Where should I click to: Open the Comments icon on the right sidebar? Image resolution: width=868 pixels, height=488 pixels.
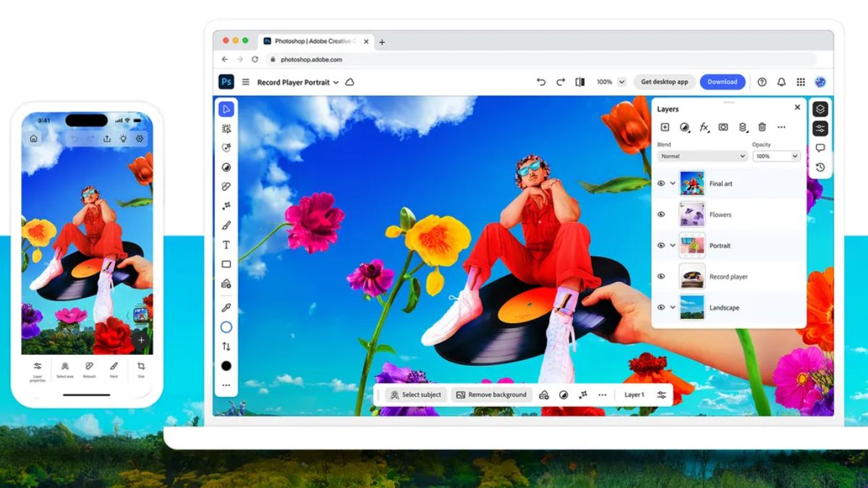click(821, 147)
